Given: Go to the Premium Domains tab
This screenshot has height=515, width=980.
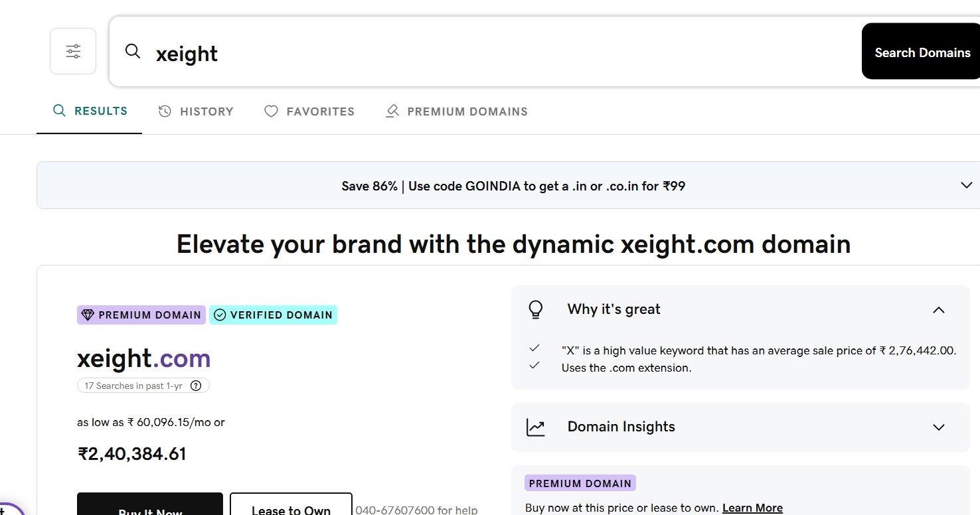Looking at the screenshot, I should coord(457,111).
